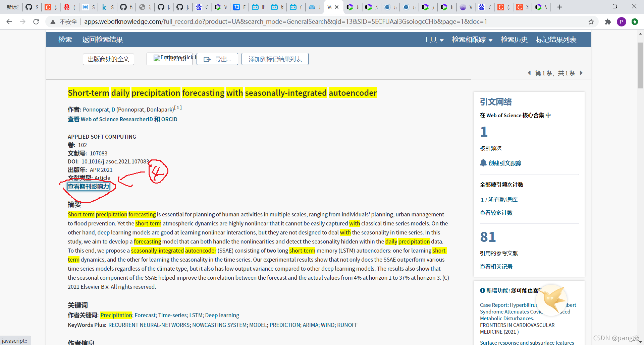644x345 pixels.
Task: Click the 查看期刊影响力 link
Action: pos(89,187)
